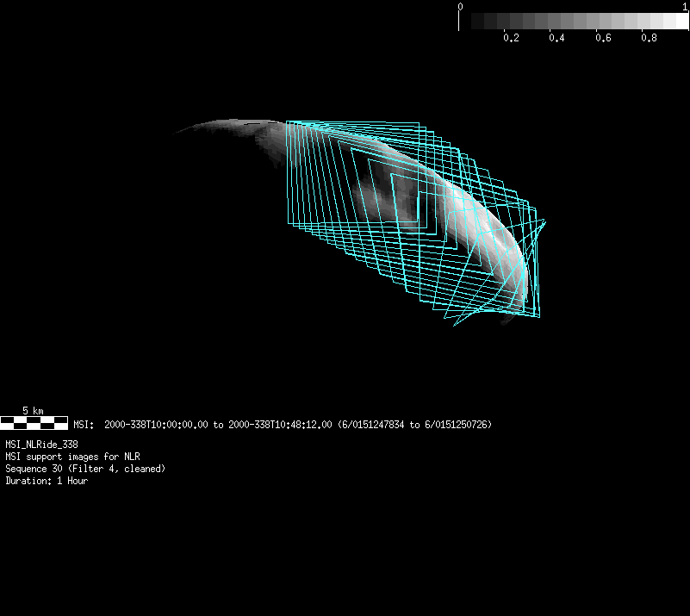The image size is (690, 616).
Task: Select the 5 km scale label
Action: pyautogui.click(x=33, y=411)
